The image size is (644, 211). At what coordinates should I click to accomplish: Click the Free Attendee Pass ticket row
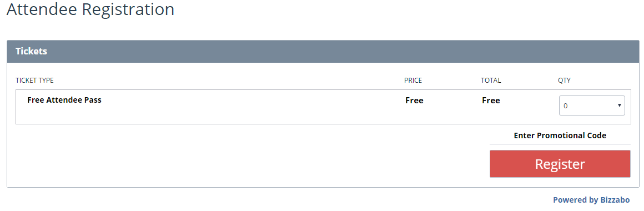coord(323,107)
